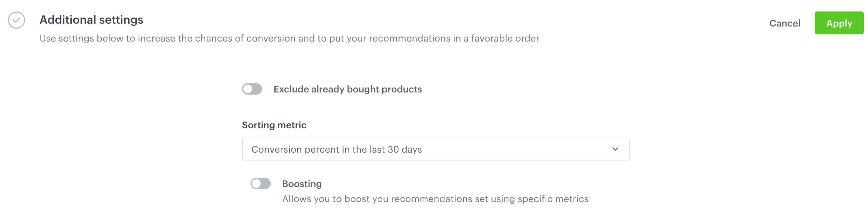Enable the Exclude already bought products toggle
The image size is (868, 220).
[x=252, y=89]
